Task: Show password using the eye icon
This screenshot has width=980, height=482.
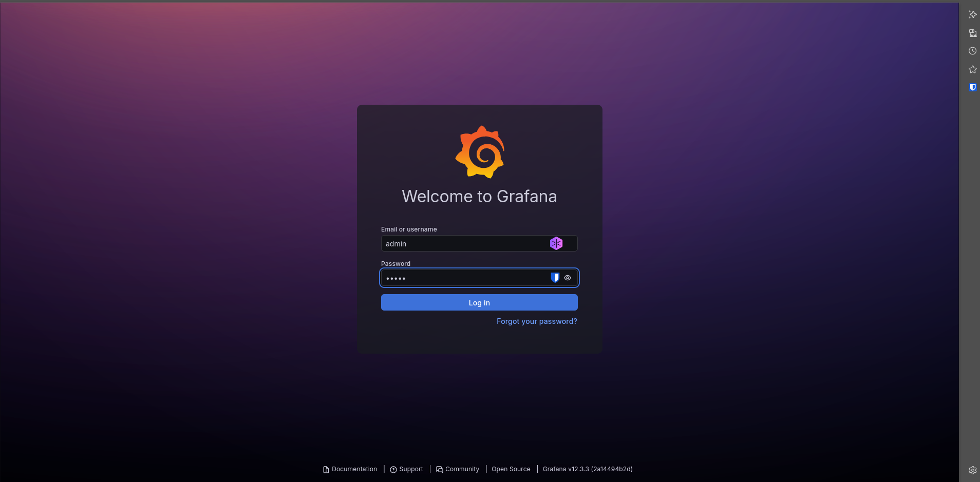Action: pos(568,278)
